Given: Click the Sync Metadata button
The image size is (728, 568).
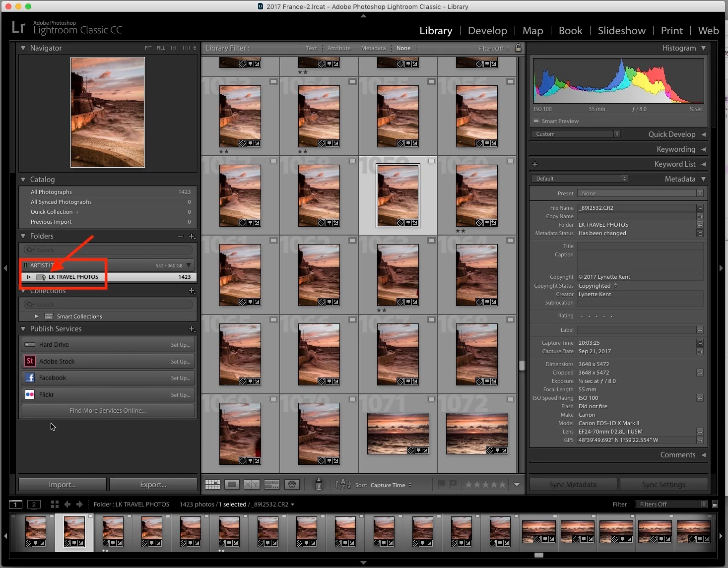Looking at the screenshot, I should 573,485.
